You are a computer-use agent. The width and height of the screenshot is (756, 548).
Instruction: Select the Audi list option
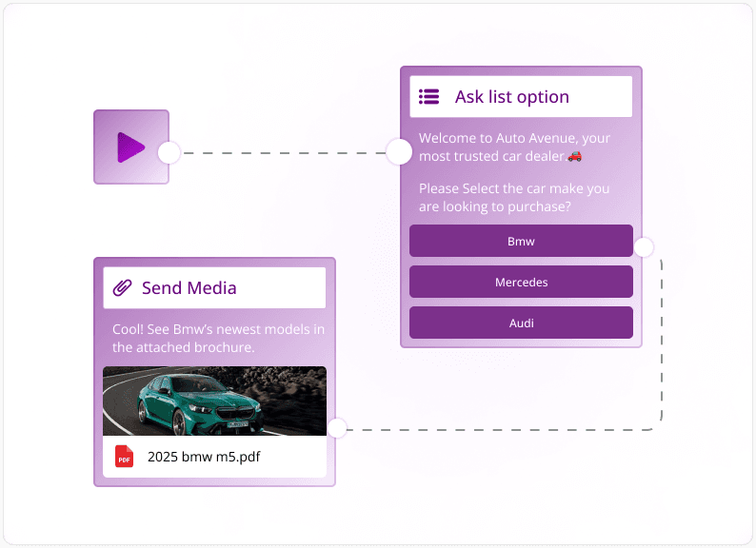[x=521, y=323]
